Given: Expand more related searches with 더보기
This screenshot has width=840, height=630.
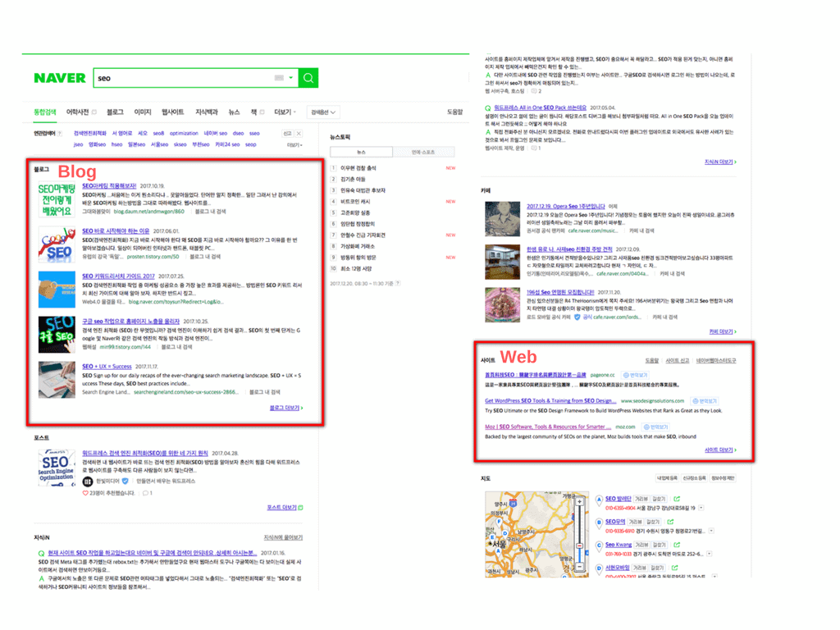Looking at the screenshot, I should (x=294, y=145).
